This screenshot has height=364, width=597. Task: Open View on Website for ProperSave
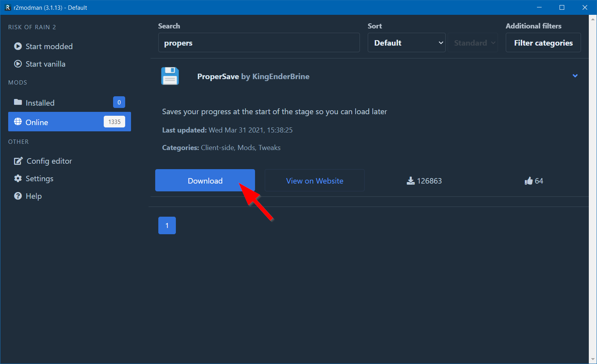(x=315, y=180)
